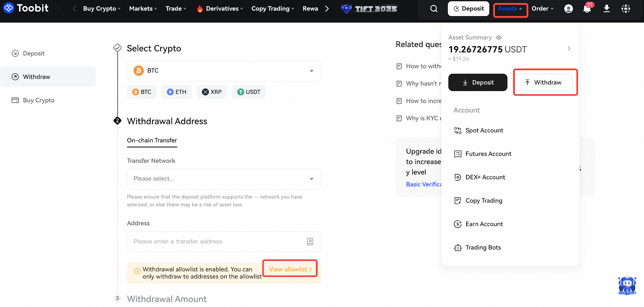This screenshot has width=644, height=307.
Task: Click the transfer address input field
Action: [224, 241]
